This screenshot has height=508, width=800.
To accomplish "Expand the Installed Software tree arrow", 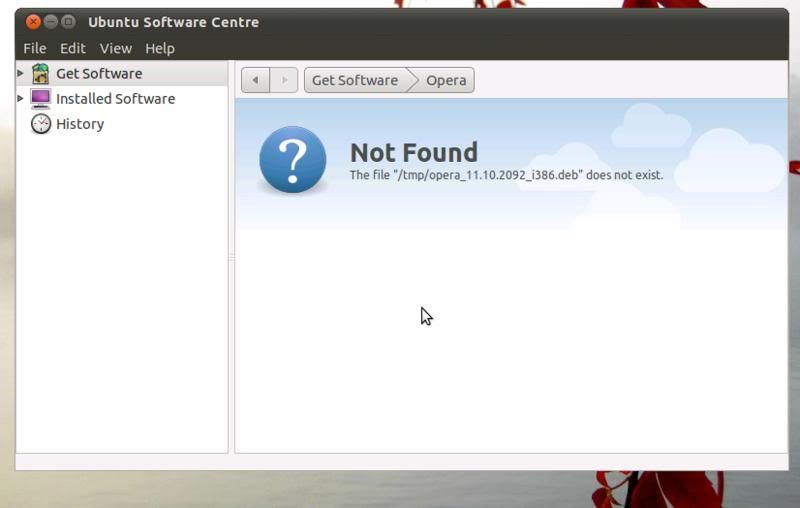I will click(20, 98).
